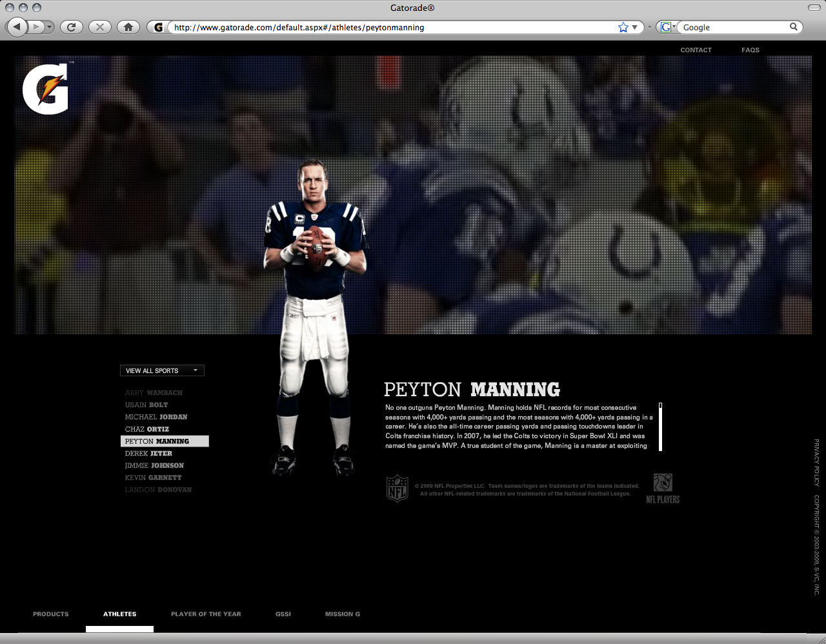Click the Stop loading X icon
Viewport: 826px width, 644px height.
click(99, 27)
